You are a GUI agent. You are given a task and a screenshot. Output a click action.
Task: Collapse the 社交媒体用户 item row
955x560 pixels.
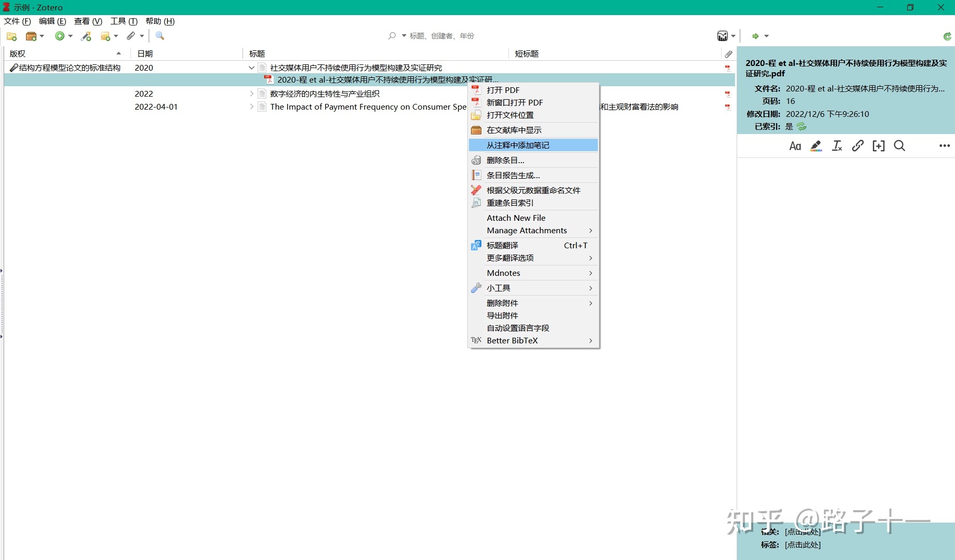click(x=251, y=68)
